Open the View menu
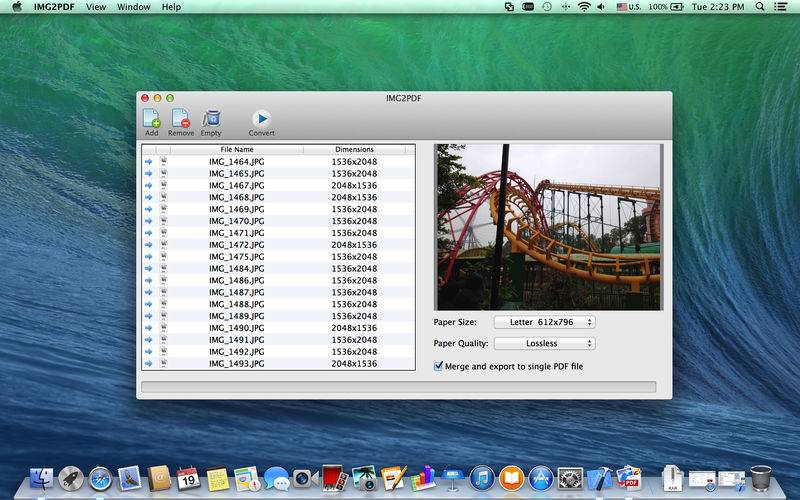800x500 pixels. [96, 7]
